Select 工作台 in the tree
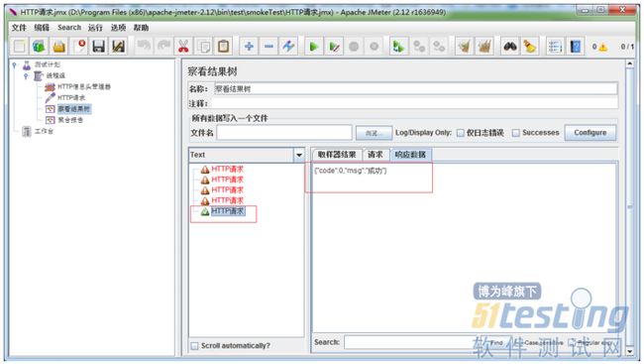644x364 pixels. pos(44,131)
